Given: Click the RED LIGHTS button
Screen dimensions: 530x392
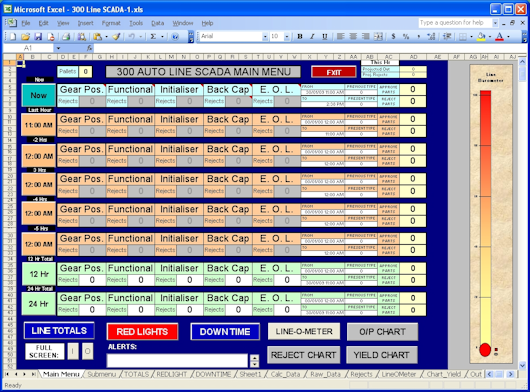Looking at the screenshot, I should pyautogui.click(x=142, y=332).
